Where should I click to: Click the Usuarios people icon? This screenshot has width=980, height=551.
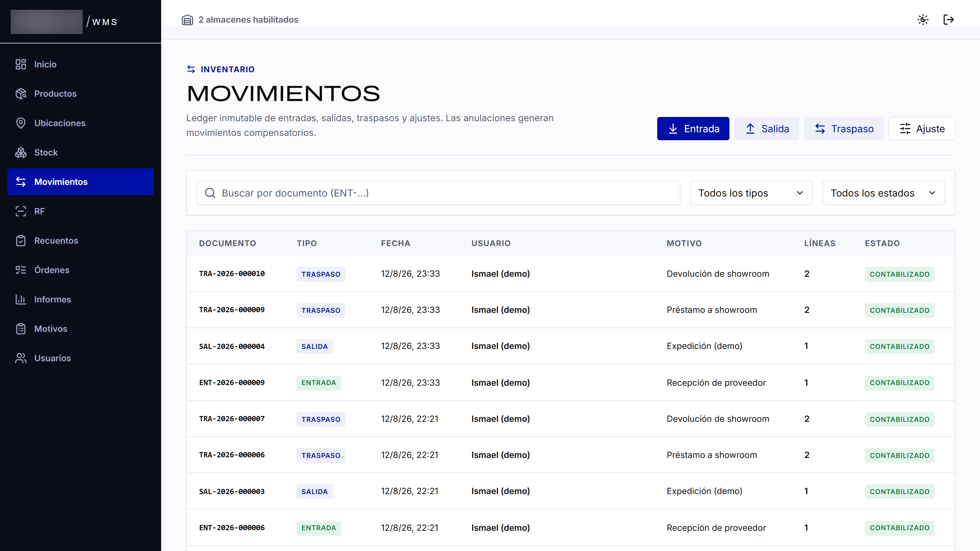pyautogui.click(x=21, y=358)
